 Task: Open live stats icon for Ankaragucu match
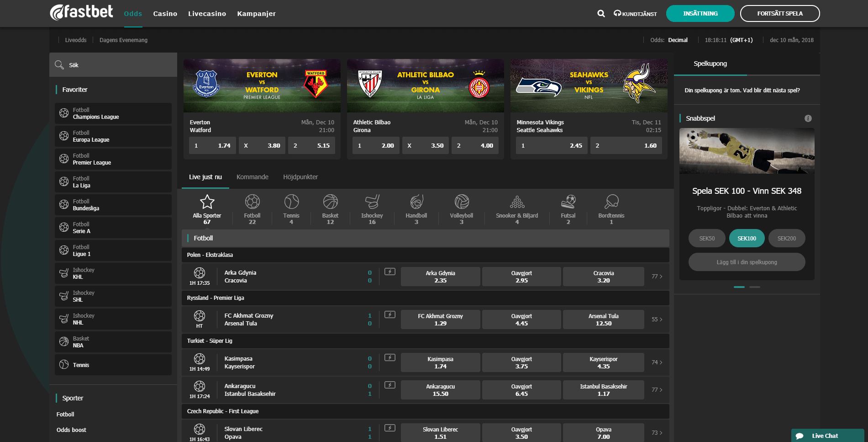pyautogui.click(x=390, y=385)
